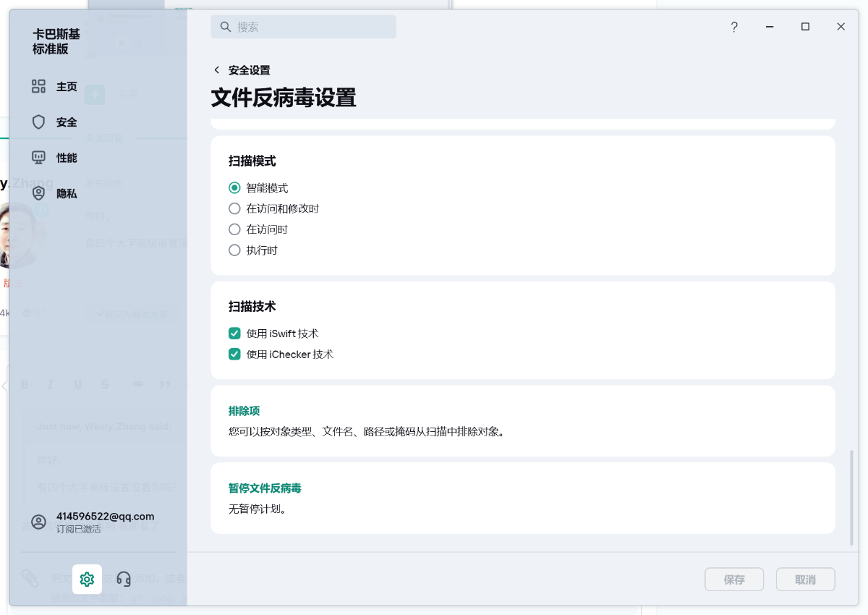This screenshot has width=868, height=615.
Task: Select the 执行时 scan mode
Action: pyautogui.click(x=253, y=250)
